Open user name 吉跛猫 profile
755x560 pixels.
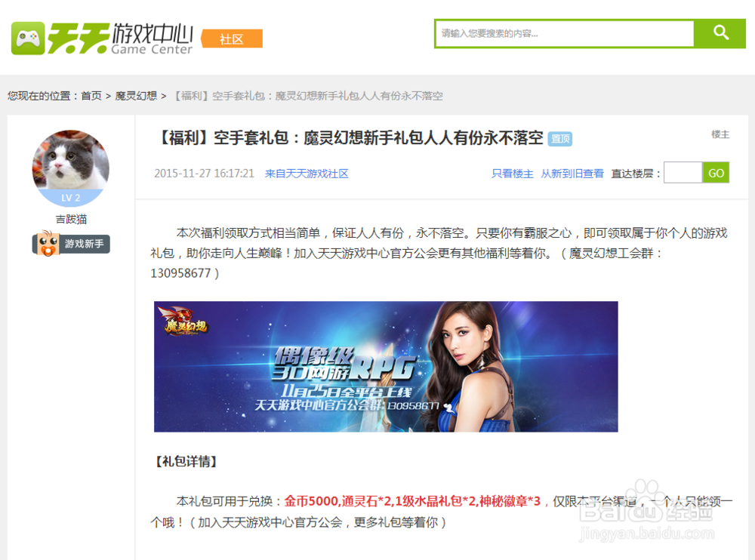(71, 219)
